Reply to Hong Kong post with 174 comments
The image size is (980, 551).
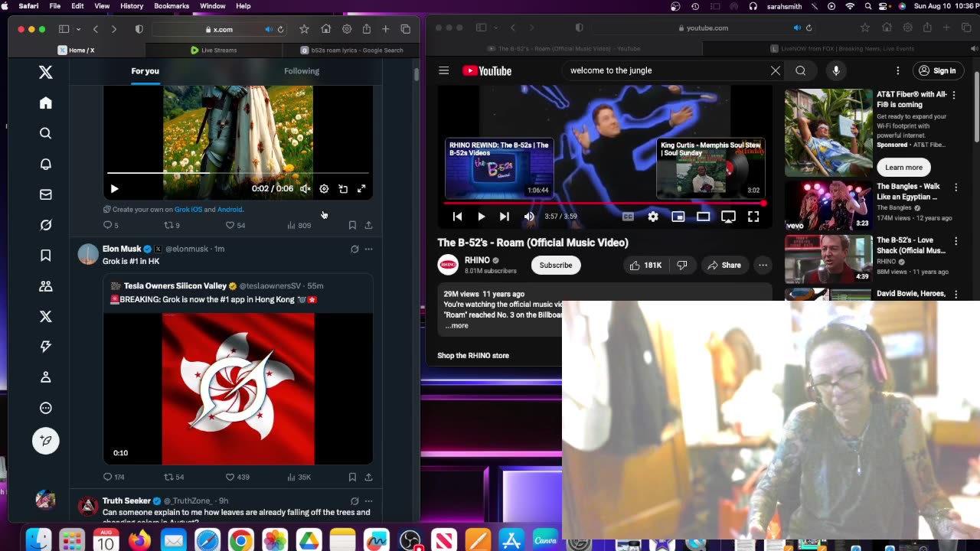[114, 477]
